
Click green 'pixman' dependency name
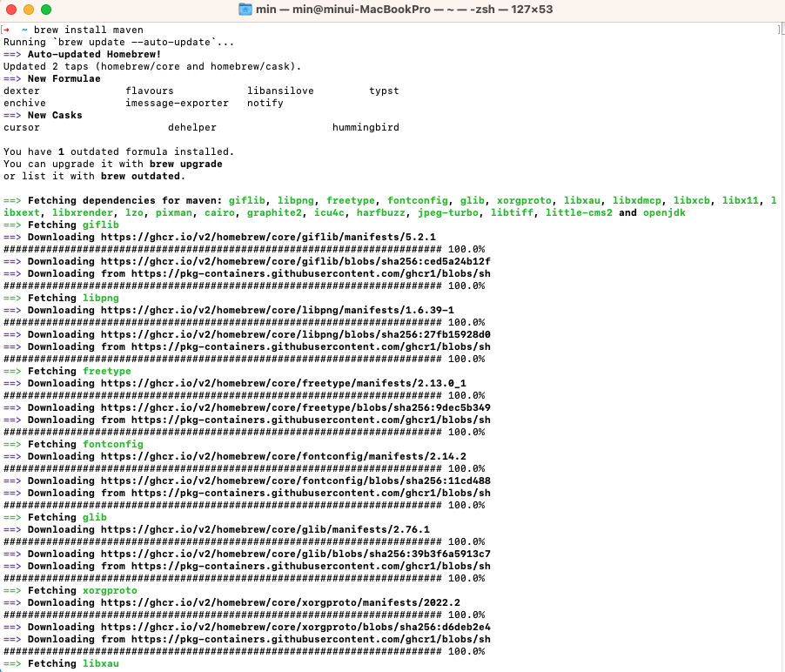174,212
